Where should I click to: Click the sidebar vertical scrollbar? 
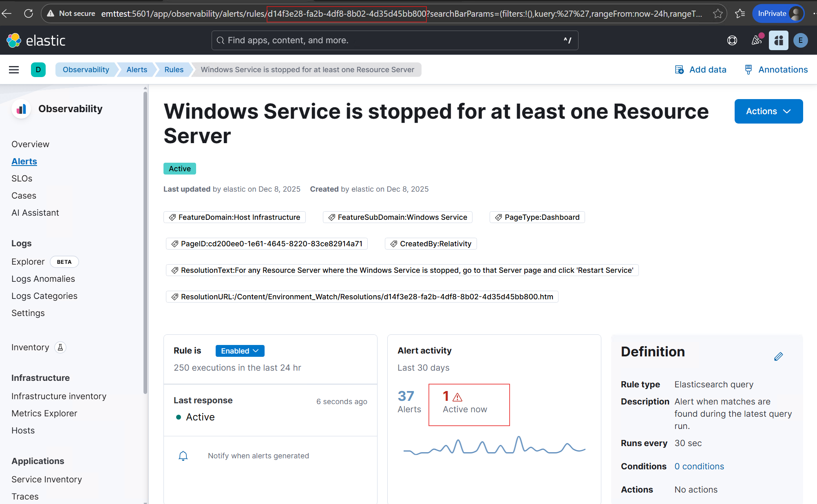pyautogui.click(x=146, y=242)
